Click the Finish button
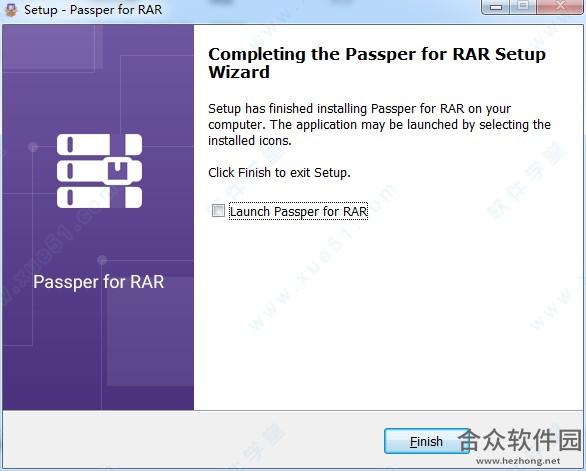Viewport: 586px width, 471px height. (426, 441)
